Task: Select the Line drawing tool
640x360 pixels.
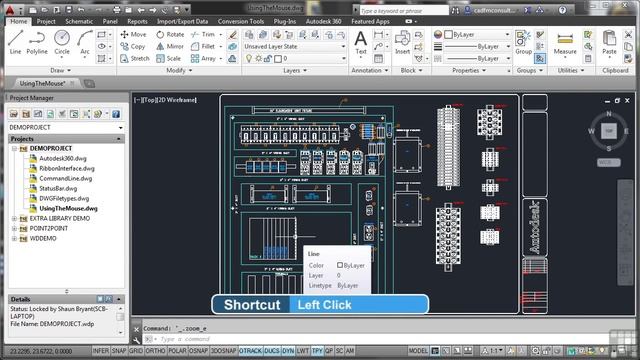Action: coord(15,42)
